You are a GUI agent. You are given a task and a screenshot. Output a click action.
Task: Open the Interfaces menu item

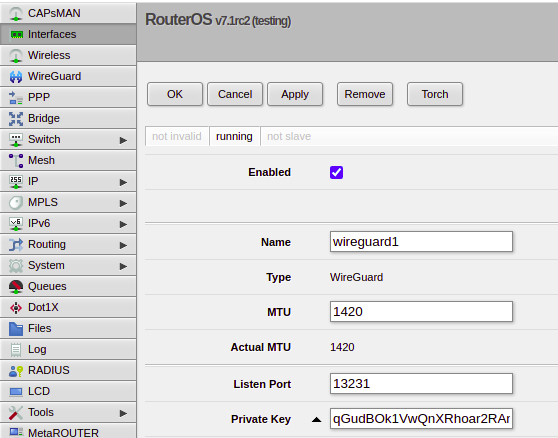point(68,34)
